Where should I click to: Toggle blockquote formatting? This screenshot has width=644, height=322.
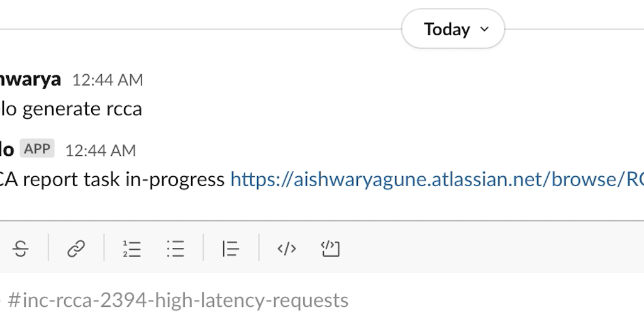coord(231,249)
